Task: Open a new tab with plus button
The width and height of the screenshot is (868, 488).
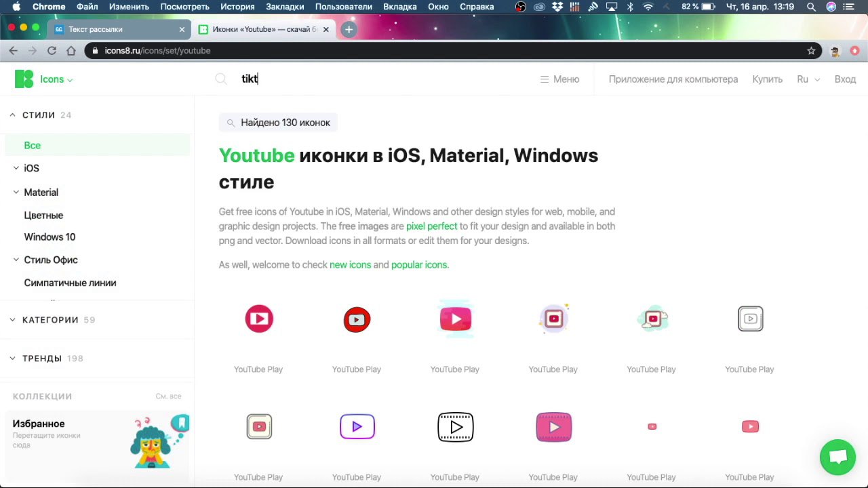Action: click(349, 30)
